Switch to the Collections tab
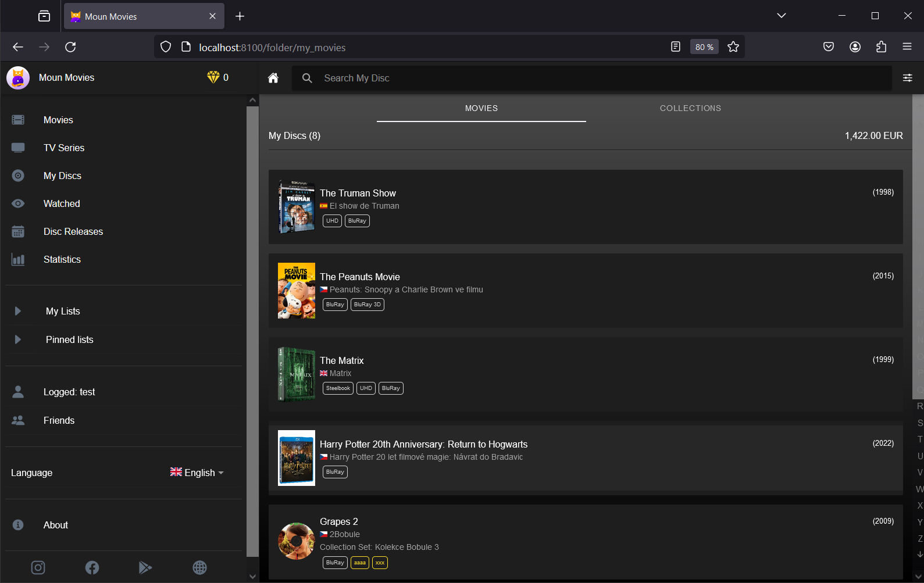Viewport: 924px width, 583px height. (x=690, y=108)
